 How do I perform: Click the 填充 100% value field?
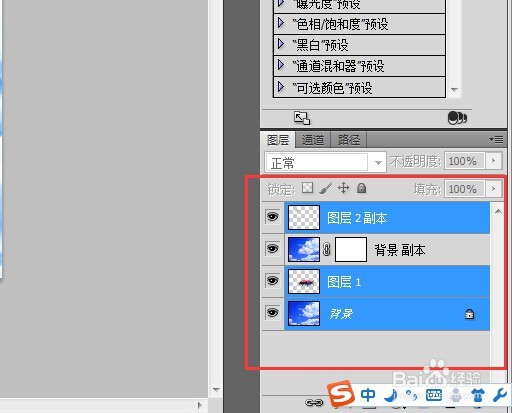tap(465, 189)
